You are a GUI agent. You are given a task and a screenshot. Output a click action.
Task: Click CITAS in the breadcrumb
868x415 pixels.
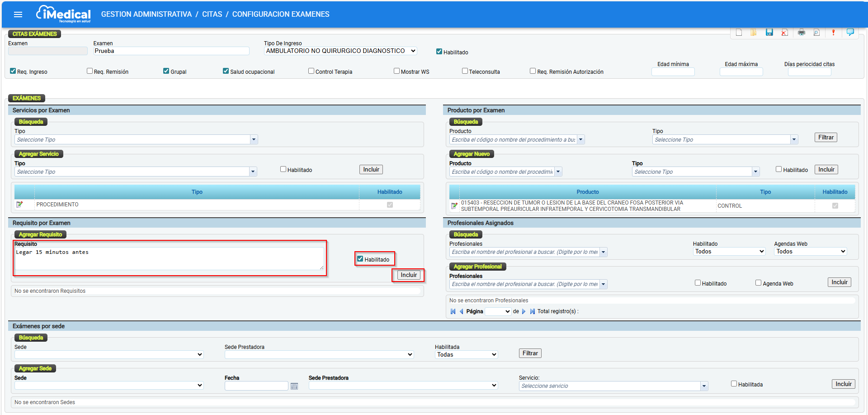coord(212,14)
